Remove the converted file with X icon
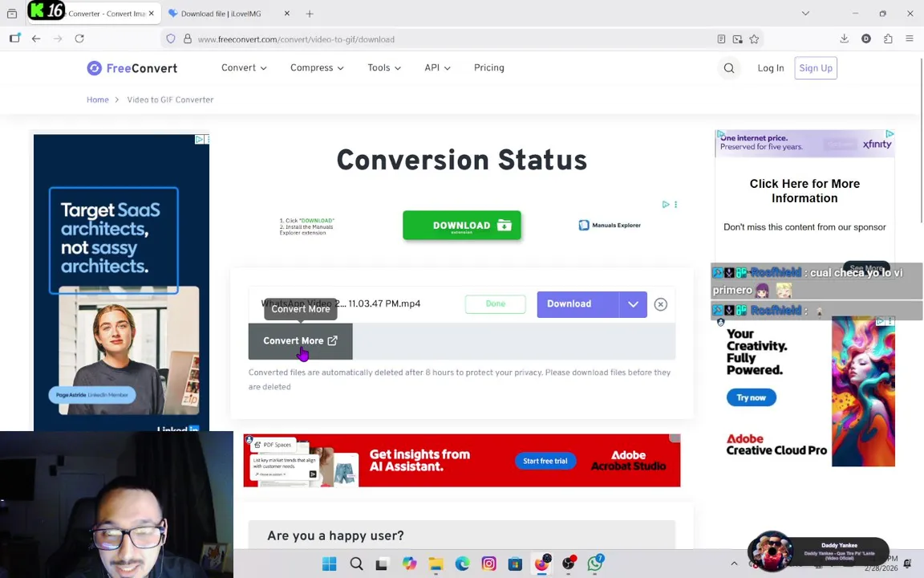924x578 pixels. click(x=661, y=304)
